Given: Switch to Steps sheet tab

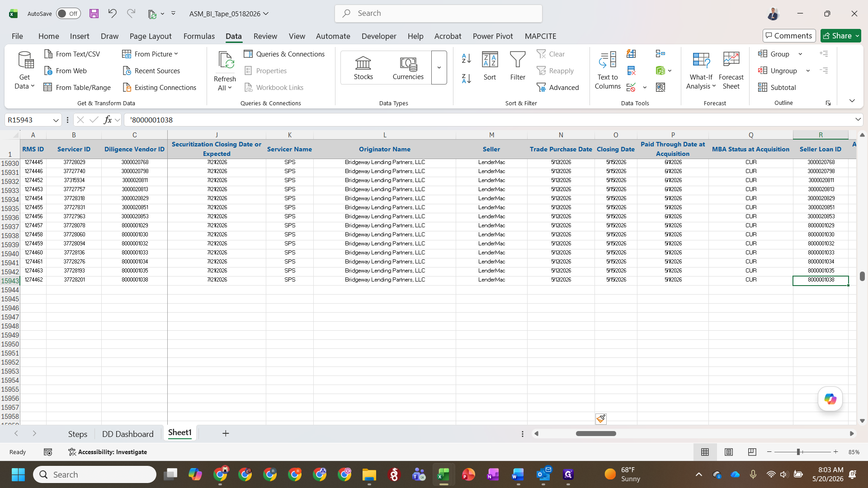Looking at the screenshot, I should (77, 434).
